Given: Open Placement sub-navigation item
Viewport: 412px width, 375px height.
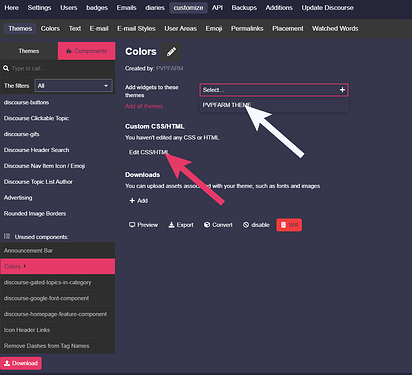Looking at the screenshot, I should pyautogui.click(x=288, y=29).
